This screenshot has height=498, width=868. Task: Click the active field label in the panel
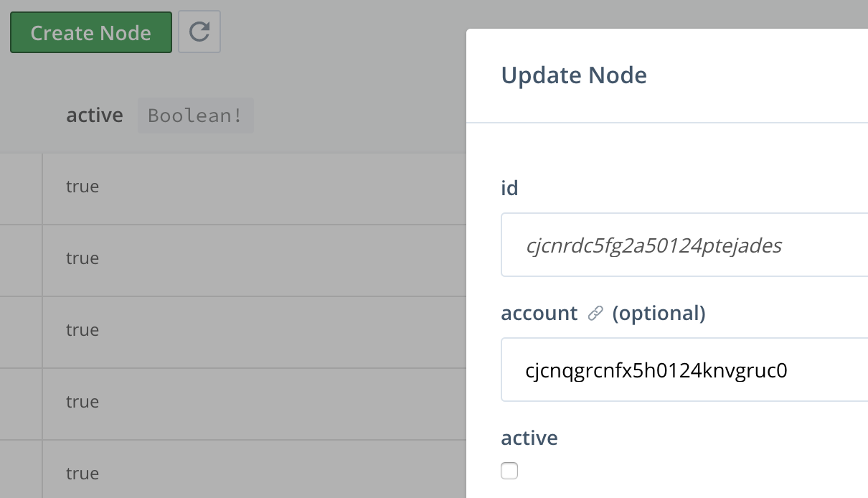tap(529, 438)
